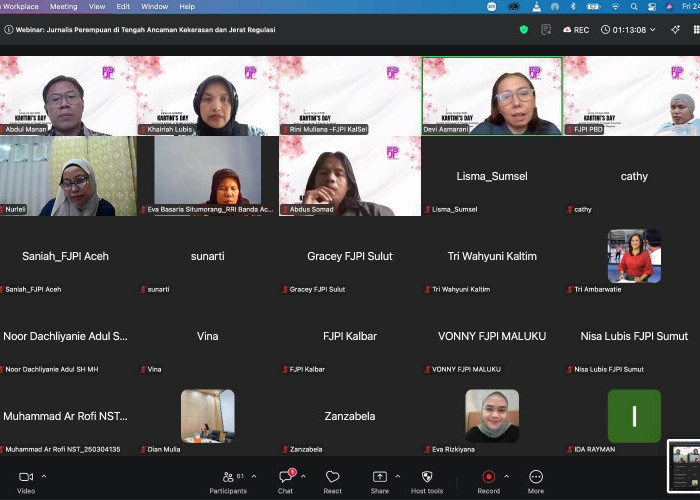The image size is (700, 500).
Task: Click the VLC cone menu bar icon
Action: coord(537,7)
